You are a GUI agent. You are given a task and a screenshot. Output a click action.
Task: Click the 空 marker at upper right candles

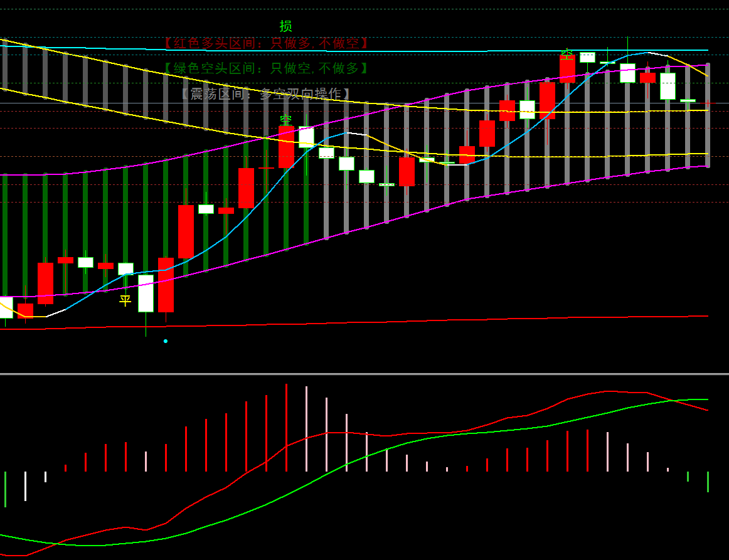[x=567, y=55]
